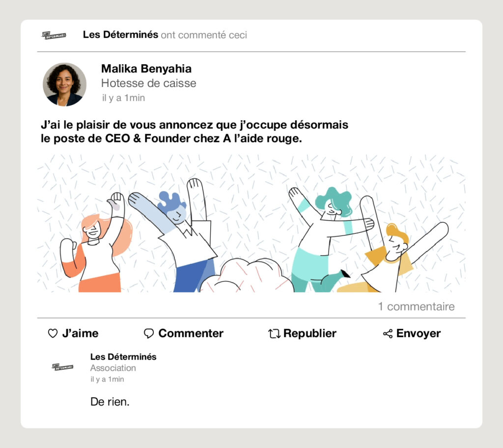This screenshot has width=503, height=448.
Task: Click the speech bubble comment icon
Action: click(148, 334)
